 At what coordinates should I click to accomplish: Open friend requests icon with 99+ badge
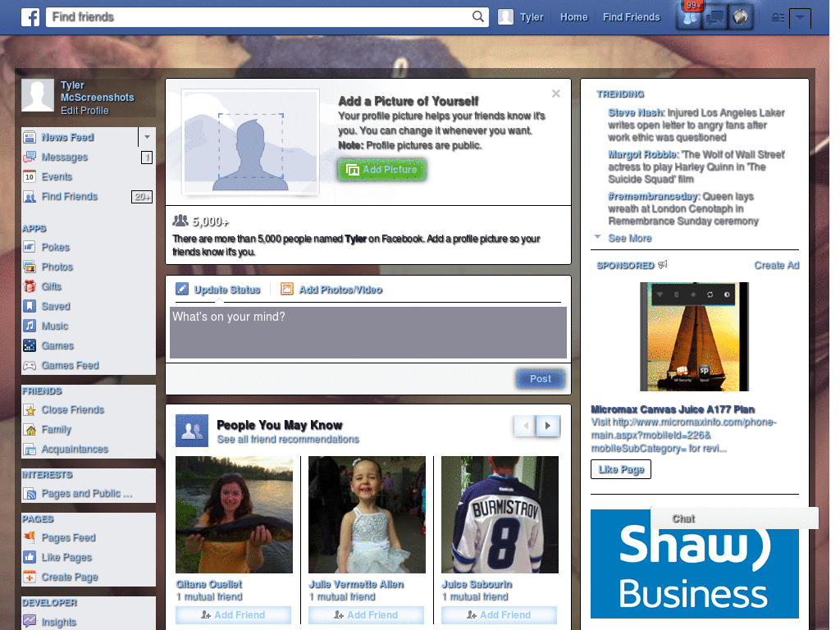point(690,17)
